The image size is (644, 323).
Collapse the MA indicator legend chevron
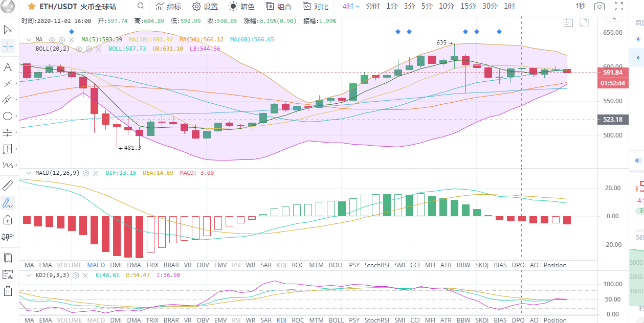click(29, 39)
